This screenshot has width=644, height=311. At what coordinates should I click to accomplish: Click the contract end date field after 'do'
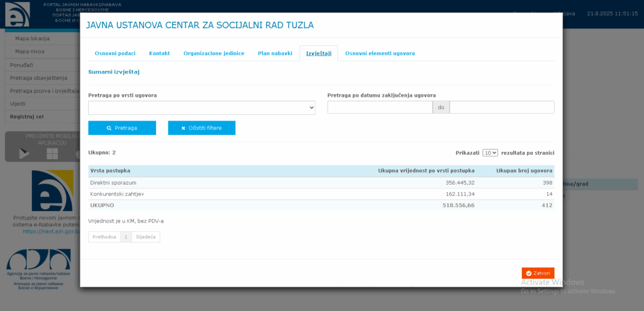click(x=502, y=107)
